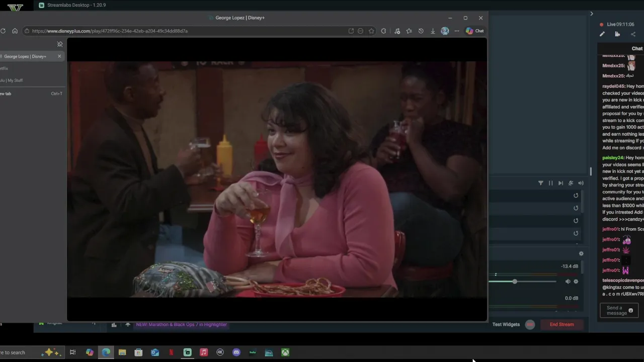Mute the -13.4 dB audio source
644x362 pixels.
568,282
